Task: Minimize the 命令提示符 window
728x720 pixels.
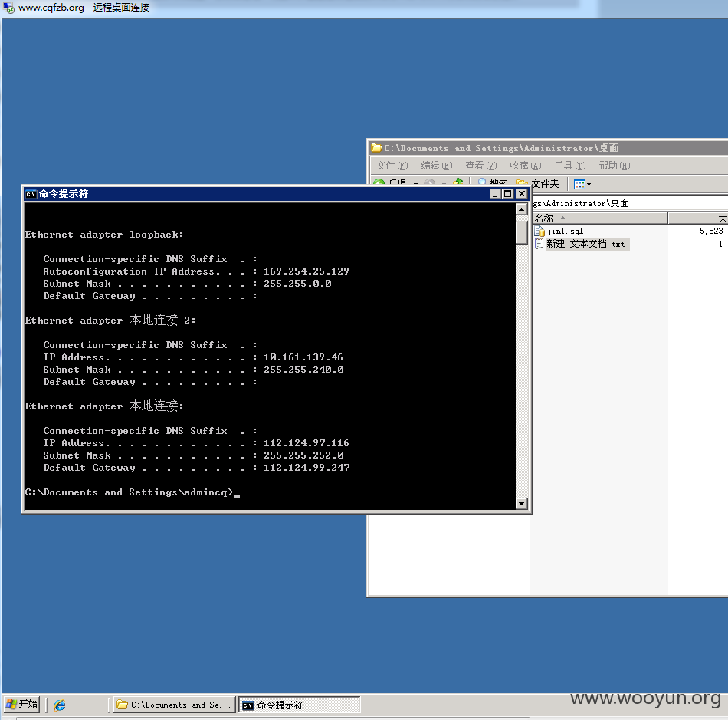Action: click(x=495, y=194)
